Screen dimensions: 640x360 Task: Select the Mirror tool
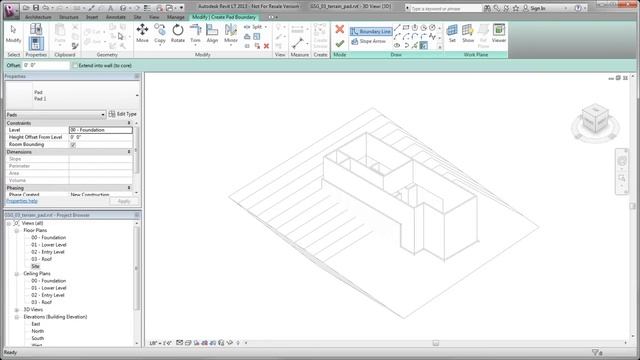(x=231, y=33)
